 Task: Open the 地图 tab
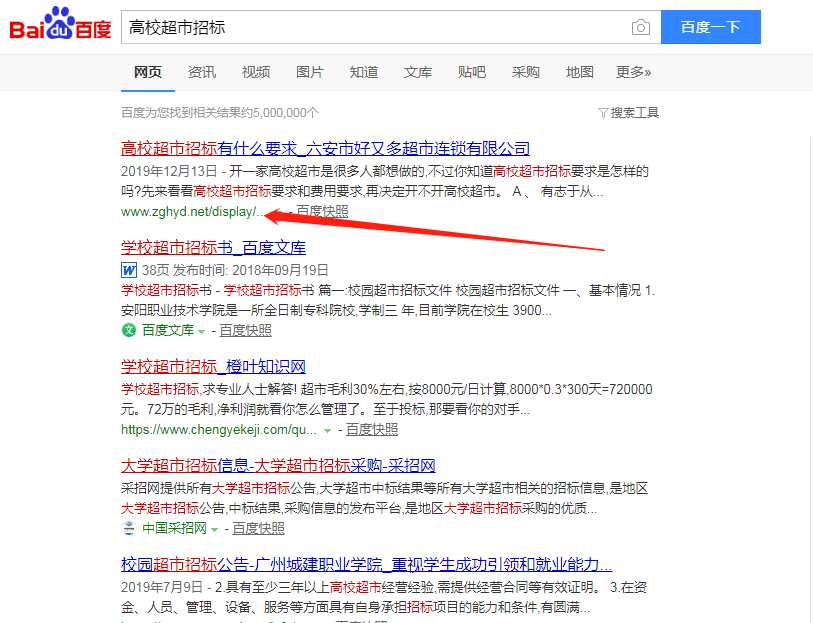pyautogui.click(x=579, y=72)
